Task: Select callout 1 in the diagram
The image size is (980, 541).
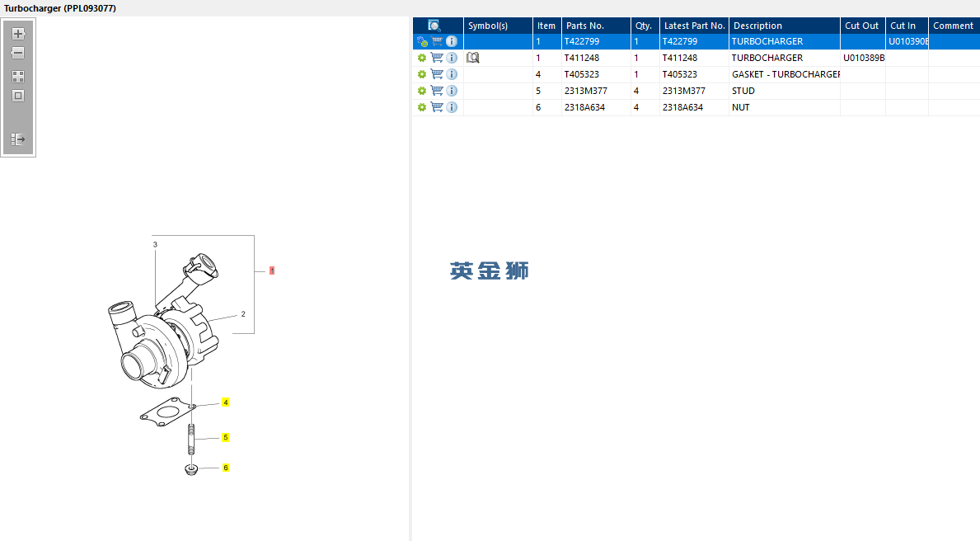Action: [x=272, y=270]
